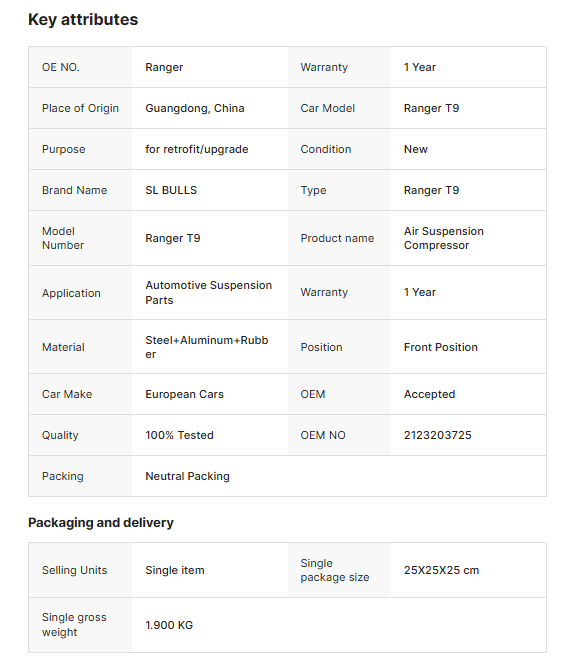This screenshot has width=568, height=668.
Task: Select the 25X25X25 cm package size
Action: coord(441,570)
